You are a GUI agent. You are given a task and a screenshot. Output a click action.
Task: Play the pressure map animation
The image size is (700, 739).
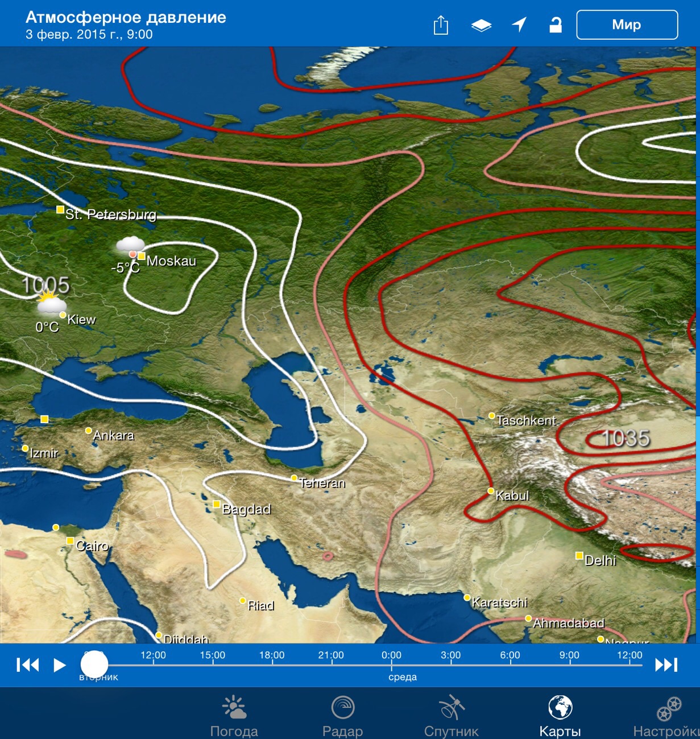[60, 664]
